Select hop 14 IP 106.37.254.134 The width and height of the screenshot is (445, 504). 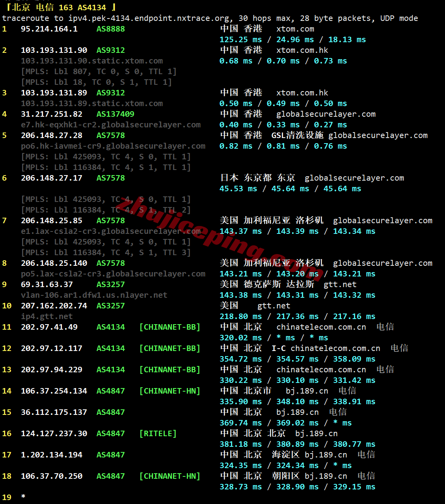click(54, 391)
